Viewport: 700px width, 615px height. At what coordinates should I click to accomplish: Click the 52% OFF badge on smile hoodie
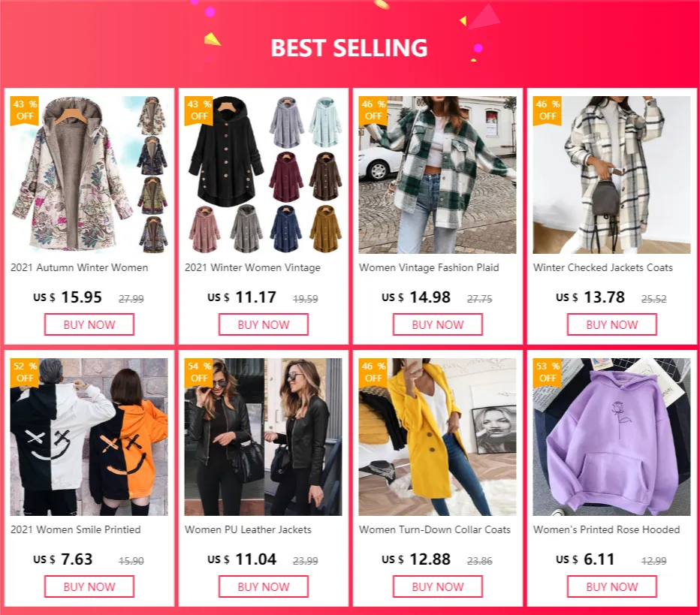[x=25, y=372]
